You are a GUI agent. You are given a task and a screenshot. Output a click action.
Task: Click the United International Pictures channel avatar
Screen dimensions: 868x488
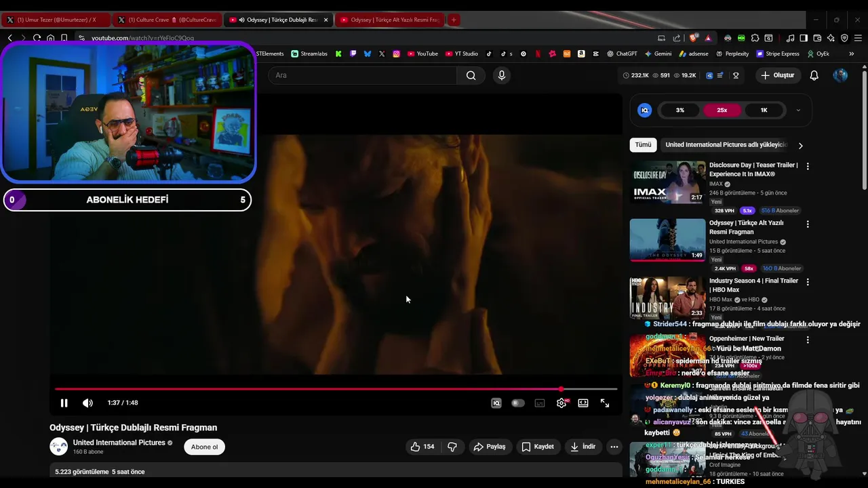pos(59,446)
